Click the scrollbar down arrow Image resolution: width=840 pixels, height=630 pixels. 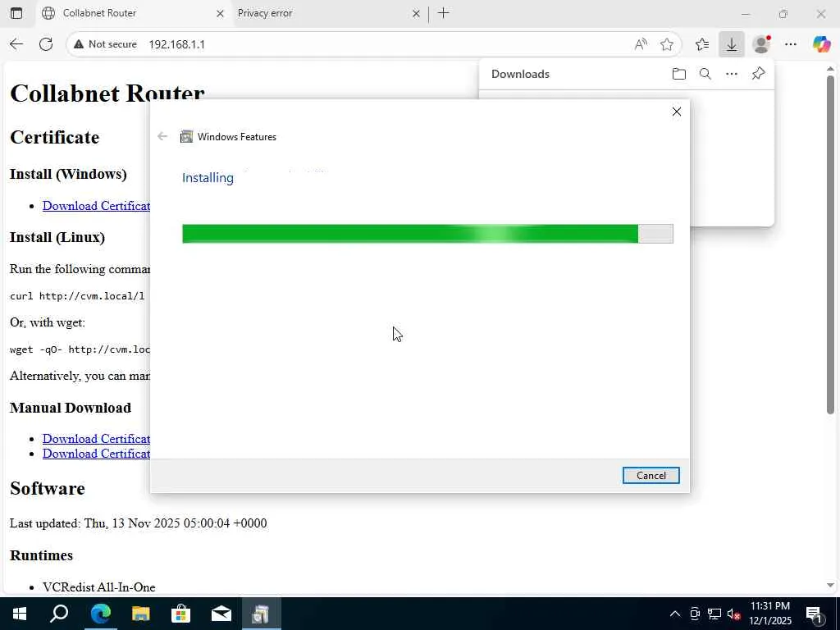(x=830, y=586)
